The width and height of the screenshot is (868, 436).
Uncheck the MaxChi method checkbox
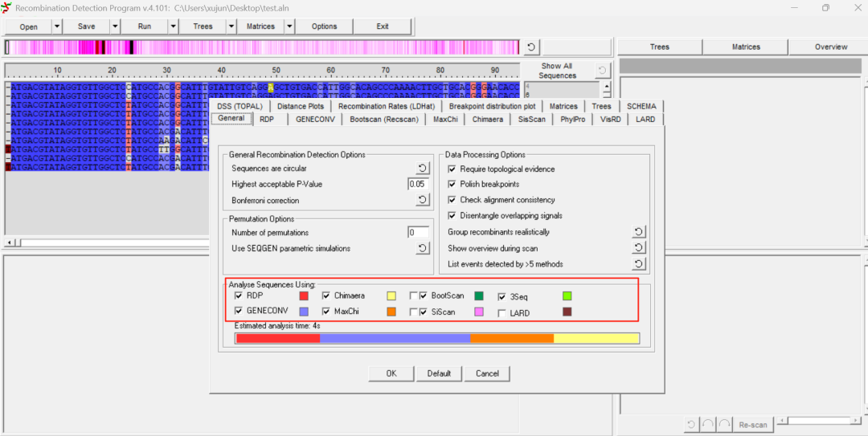tap(326, 311)
